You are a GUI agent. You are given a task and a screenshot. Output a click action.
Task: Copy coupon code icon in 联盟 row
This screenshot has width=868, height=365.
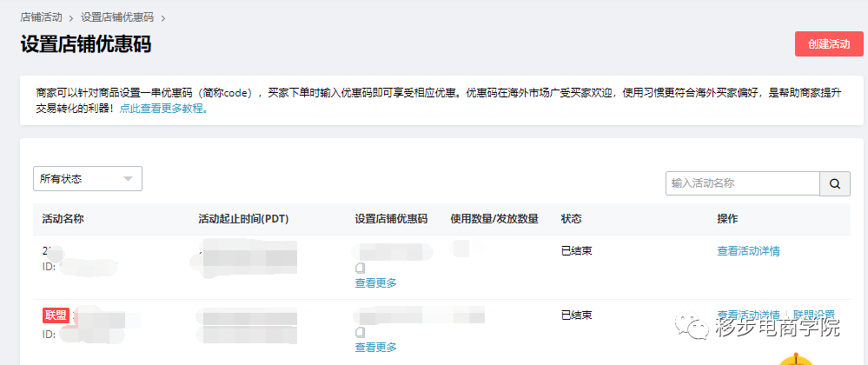361,332
